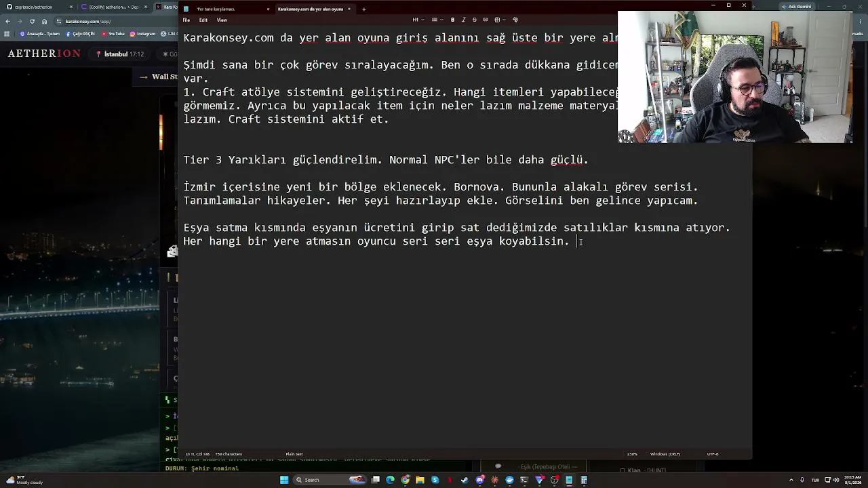Open the 'Çağrı PAÇİN' bookmark
868x488 pixels.
pos(81,33)
